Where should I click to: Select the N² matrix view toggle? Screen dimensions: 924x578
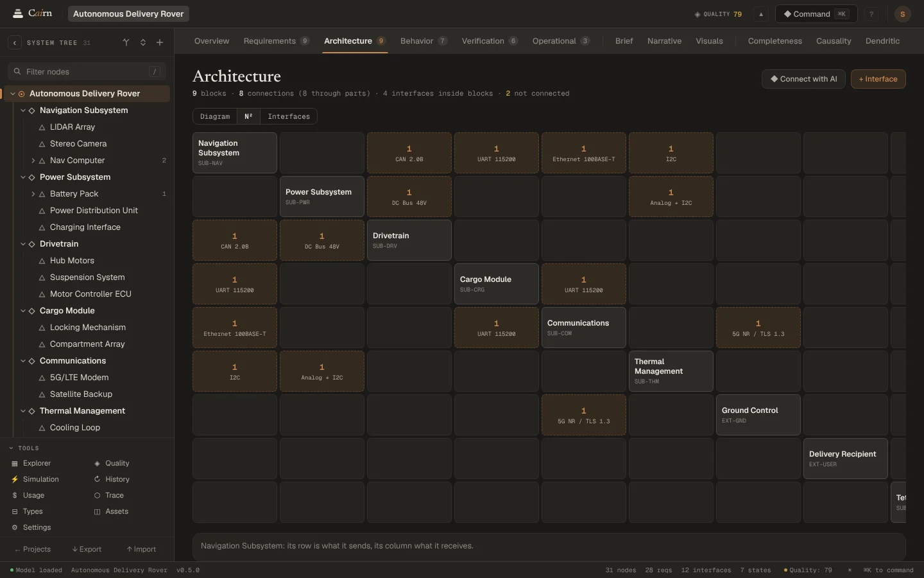(x=248, y=116)
